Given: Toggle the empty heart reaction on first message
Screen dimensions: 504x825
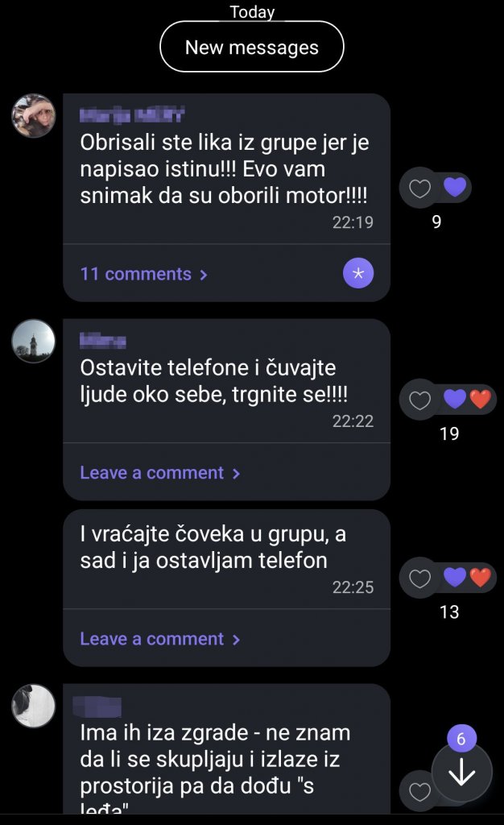Looking at the screenshot, I should (420, 186).
